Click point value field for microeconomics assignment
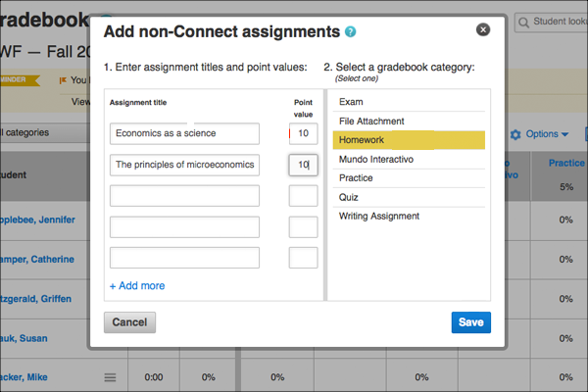Viewport: 588px width, 392px height. (303, 165)
